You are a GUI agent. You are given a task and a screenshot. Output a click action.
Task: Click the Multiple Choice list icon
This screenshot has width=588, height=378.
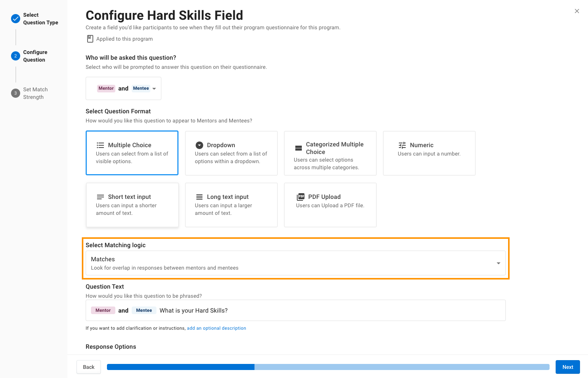100,145
